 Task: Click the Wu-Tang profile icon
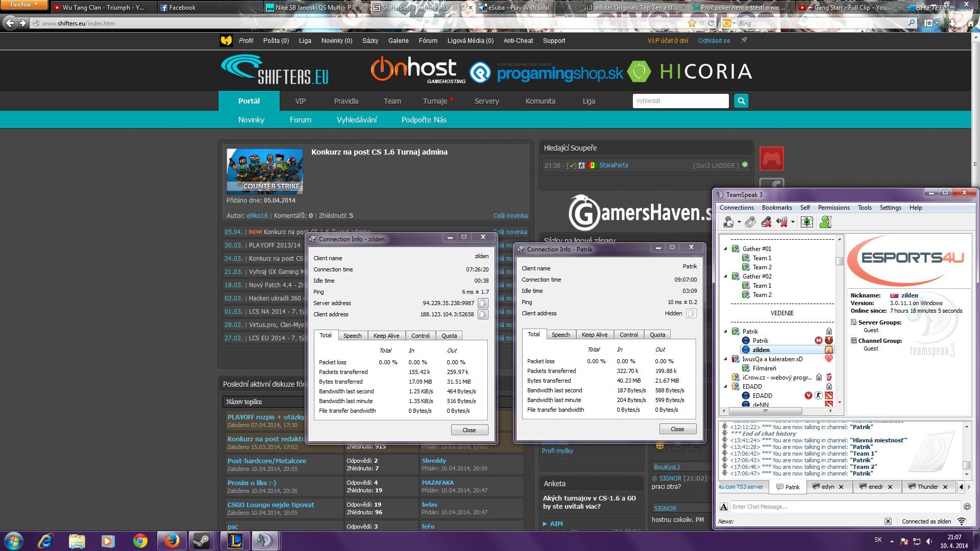pos(226,40)
